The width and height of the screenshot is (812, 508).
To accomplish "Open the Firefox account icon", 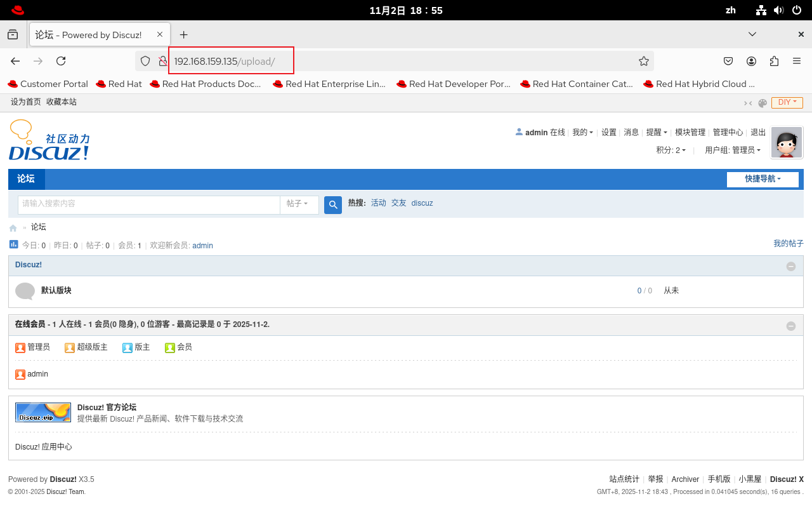I will (752, 61).
